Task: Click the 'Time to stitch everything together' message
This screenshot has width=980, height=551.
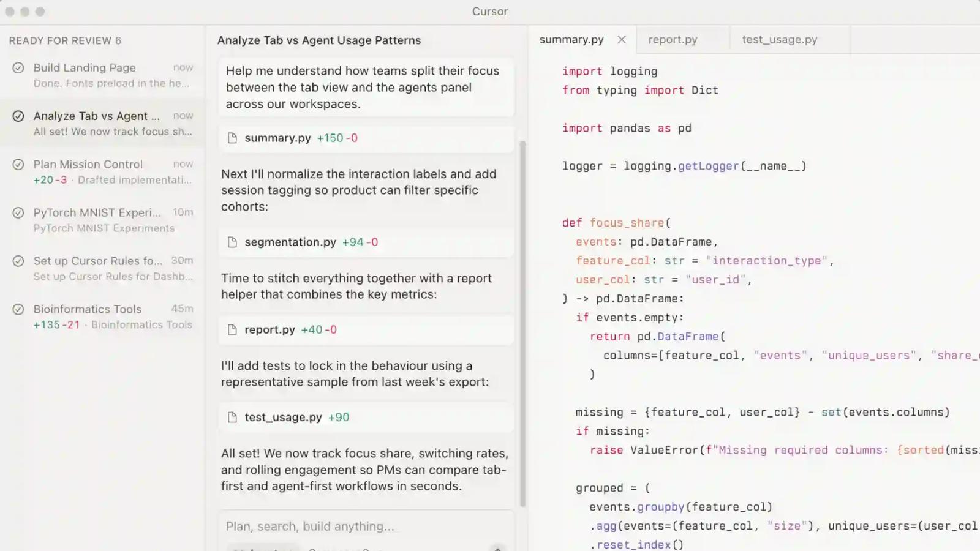Action: 356,287
